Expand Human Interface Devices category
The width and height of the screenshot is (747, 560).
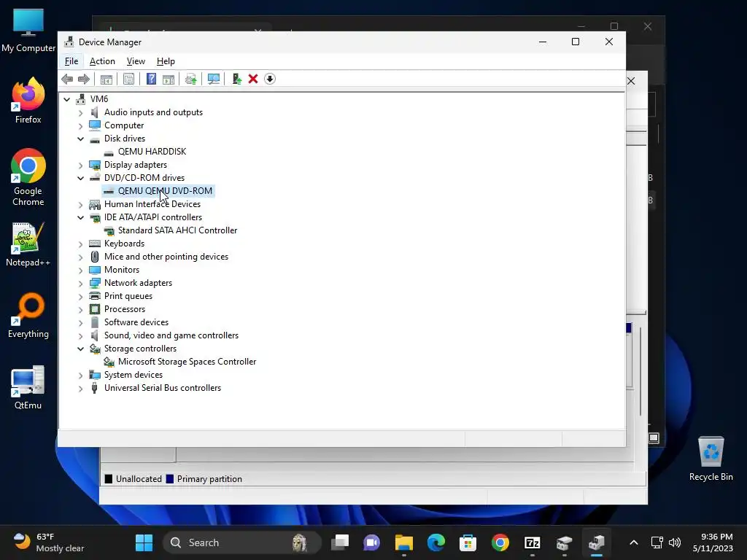(x=80, y=205)
